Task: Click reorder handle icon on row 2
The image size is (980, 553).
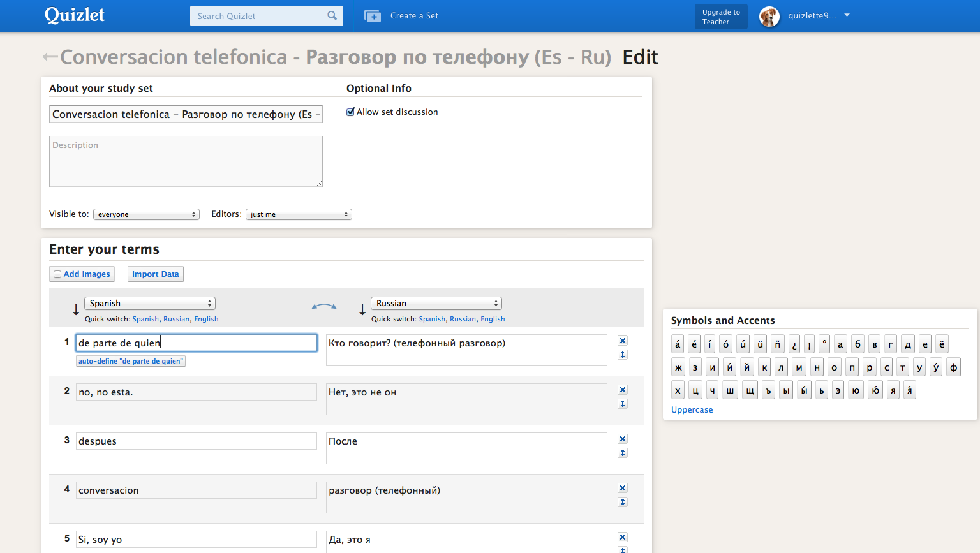Action: [623, 404]
